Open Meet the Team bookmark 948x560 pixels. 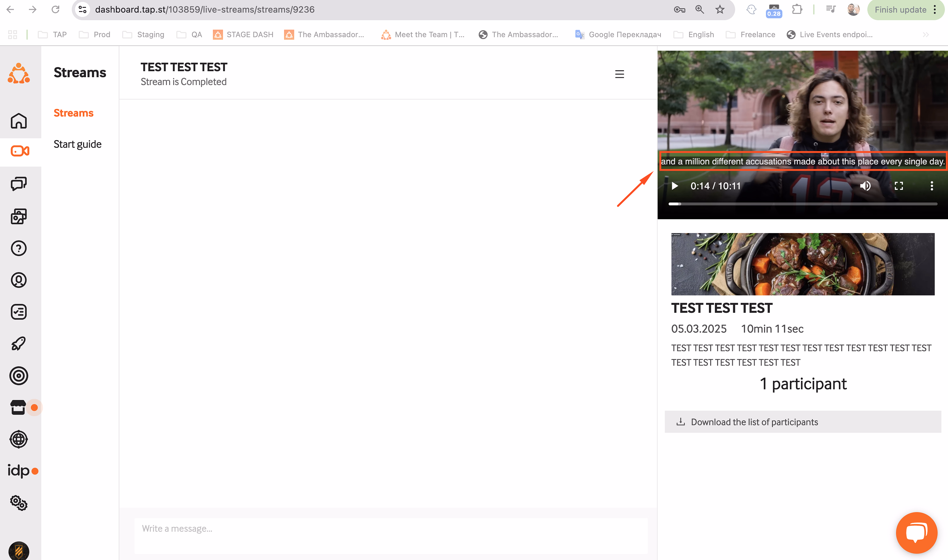423,35
